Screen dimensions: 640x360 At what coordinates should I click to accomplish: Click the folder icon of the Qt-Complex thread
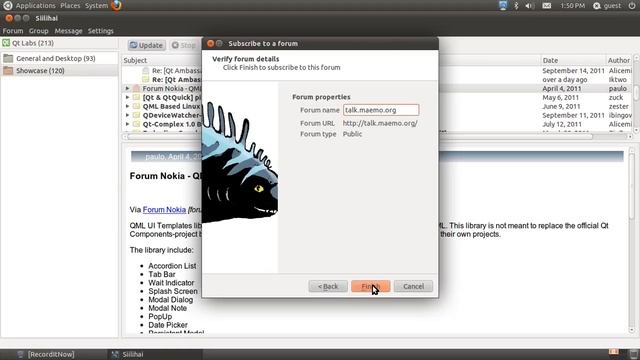(x=136, y=124)
